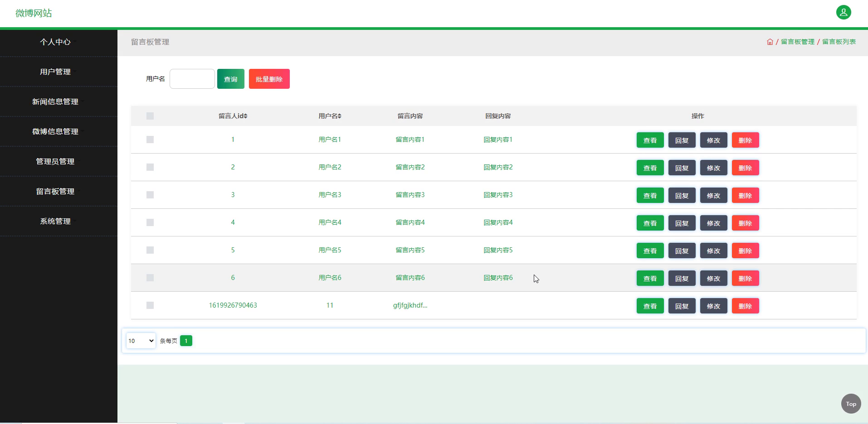Check the row for 用户名5
868x424 pixels.
tap(150, 250)
